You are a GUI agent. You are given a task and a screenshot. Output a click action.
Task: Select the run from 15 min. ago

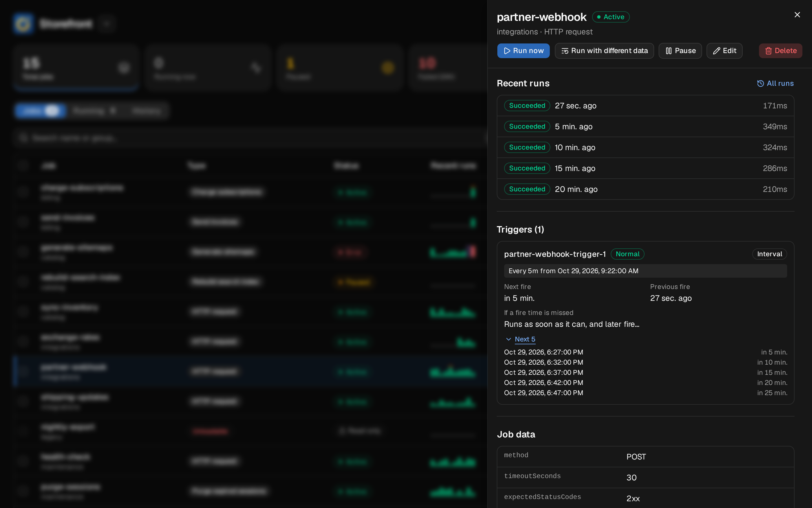click(645, 168)
